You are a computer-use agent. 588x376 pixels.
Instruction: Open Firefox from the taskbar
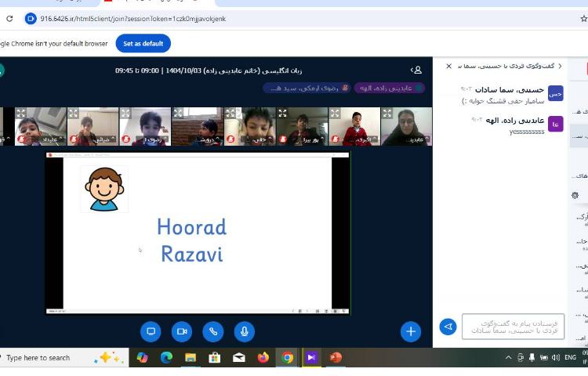click(263, 358)
